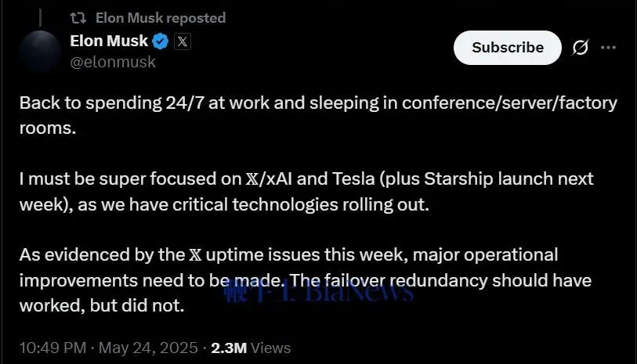Open the @elonmusk handle link
The height and width of the screenshot is (364, 637).
113,62
